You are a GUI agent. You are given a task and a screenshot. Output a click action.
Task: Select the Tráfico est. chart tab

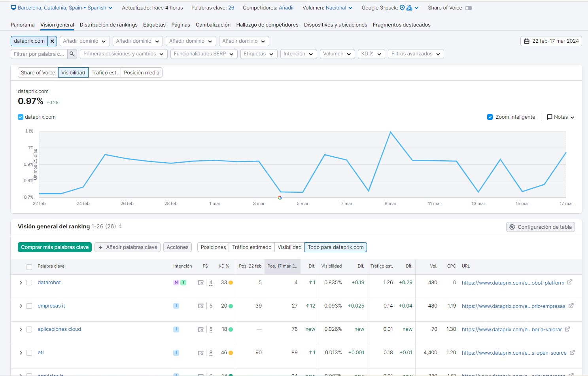104,72
